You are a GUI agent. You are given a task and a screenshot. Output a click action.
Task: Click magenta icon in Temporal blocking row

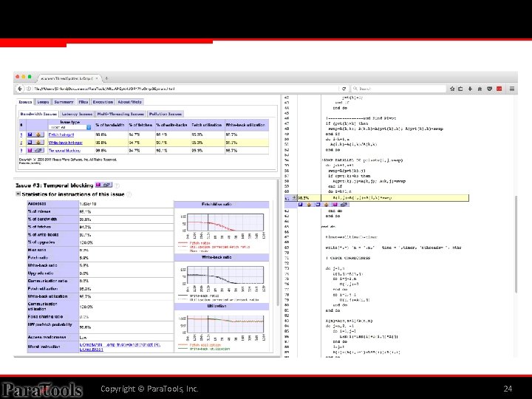coord(30,150)
